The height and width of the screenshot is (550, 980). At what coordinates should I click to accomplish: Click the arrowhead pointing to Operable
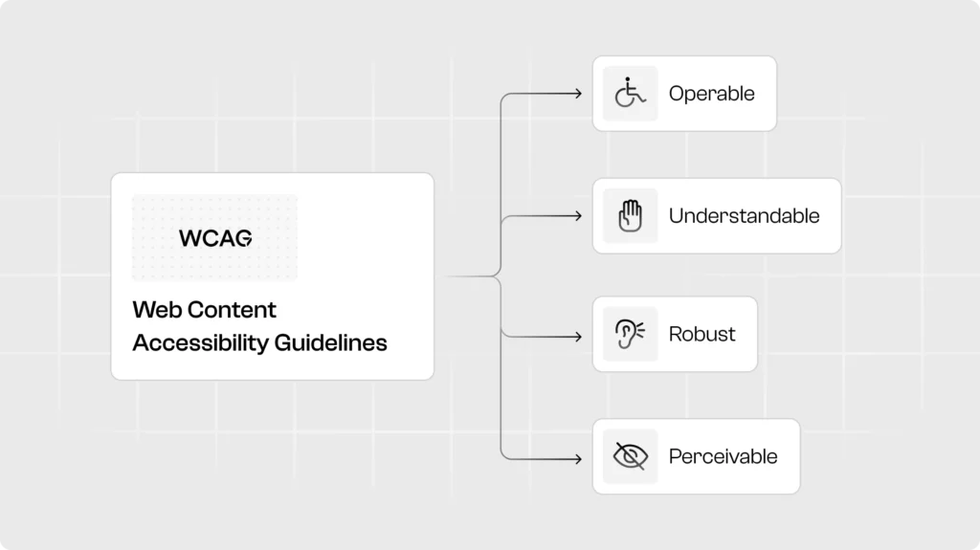pos(577,94)
